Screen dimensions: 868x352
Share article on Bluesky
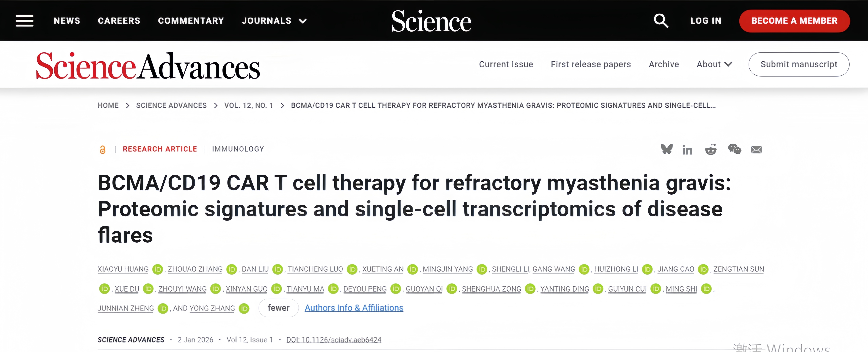pos(666,149)
